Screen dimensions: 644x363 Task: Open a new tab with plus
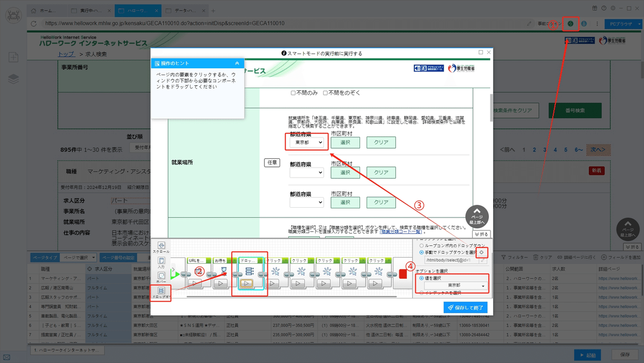click(213, 11)
